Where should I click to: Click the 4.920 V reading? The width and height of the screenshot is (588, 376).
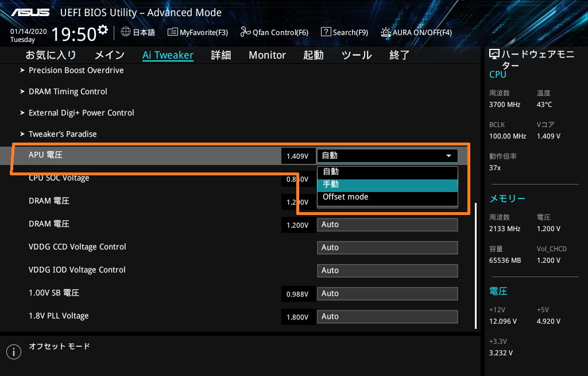point(548,321)
